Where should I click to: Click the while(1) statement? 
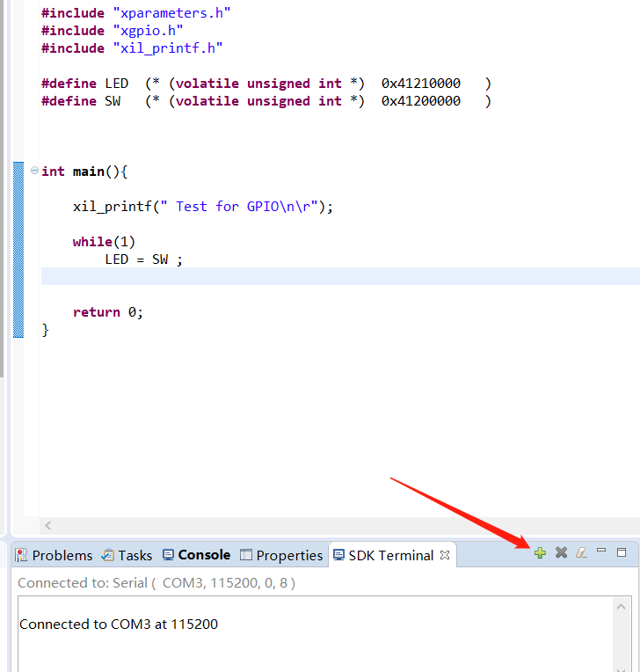[x=104, y=242]
